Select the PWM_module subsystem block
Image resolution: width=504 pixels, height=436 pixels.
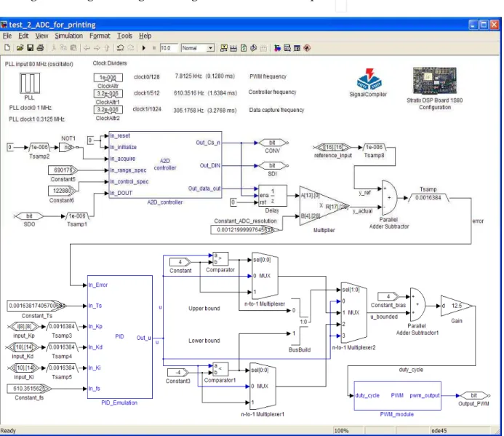click(x=397, y=396)
